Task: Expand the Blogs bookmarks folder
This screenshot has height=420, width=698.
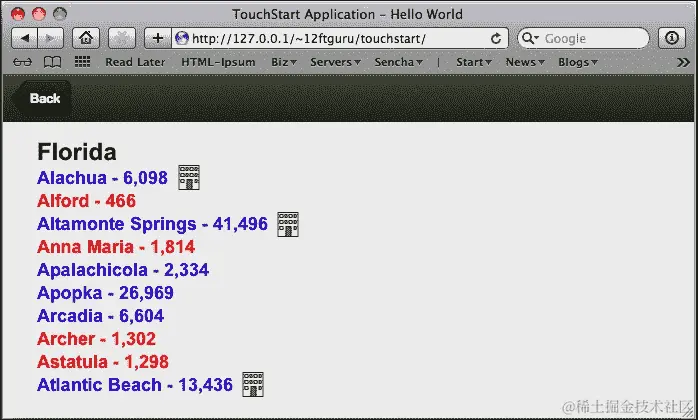Action: pyautogui.click(x=578, y=62)
